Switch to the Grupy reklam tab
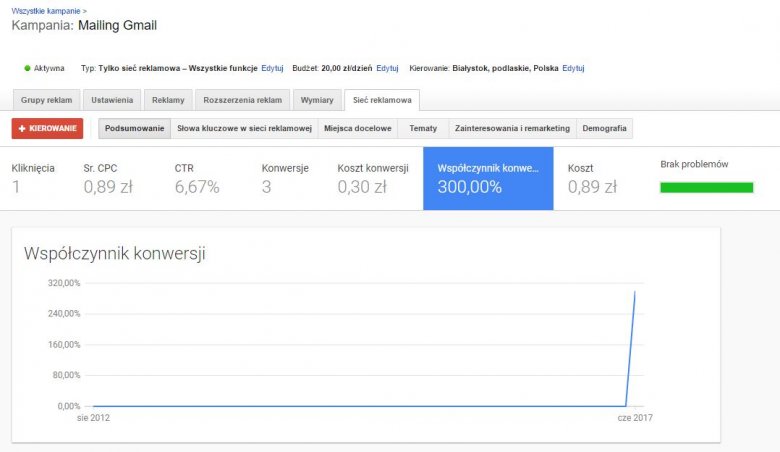 click(x=46, y=100)
